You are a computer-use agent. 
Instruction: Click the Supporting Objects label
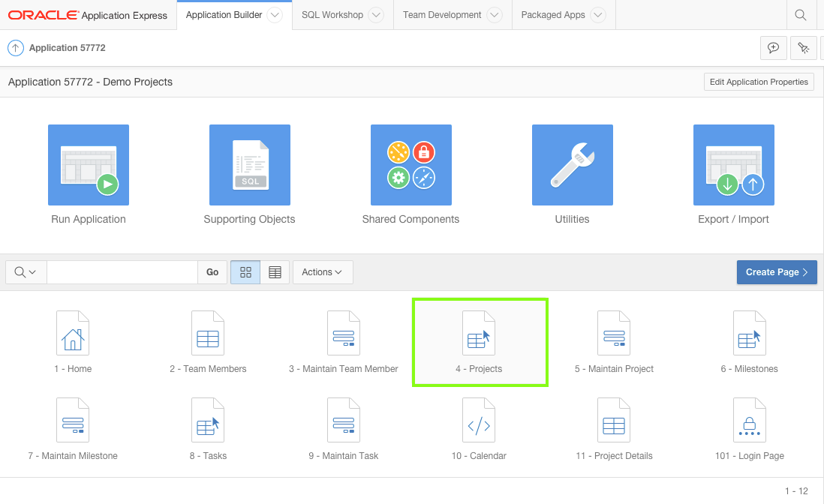coord(250,220)
